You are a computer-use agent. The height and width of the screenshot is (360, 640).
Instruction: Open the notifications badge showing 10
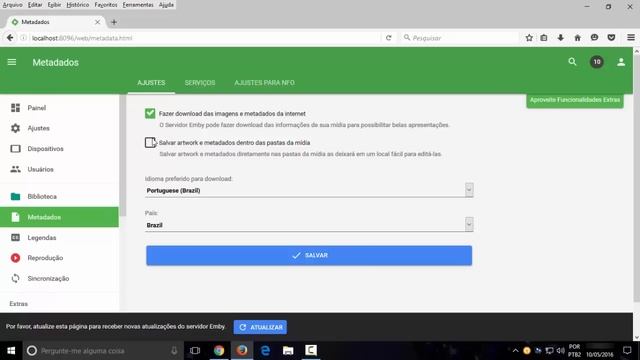pos(597,62)
